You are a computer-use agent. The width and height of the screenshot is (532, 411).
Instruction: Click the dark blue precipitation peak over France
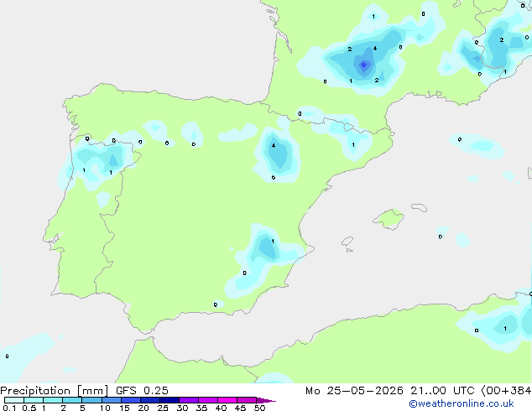(363, 65)
